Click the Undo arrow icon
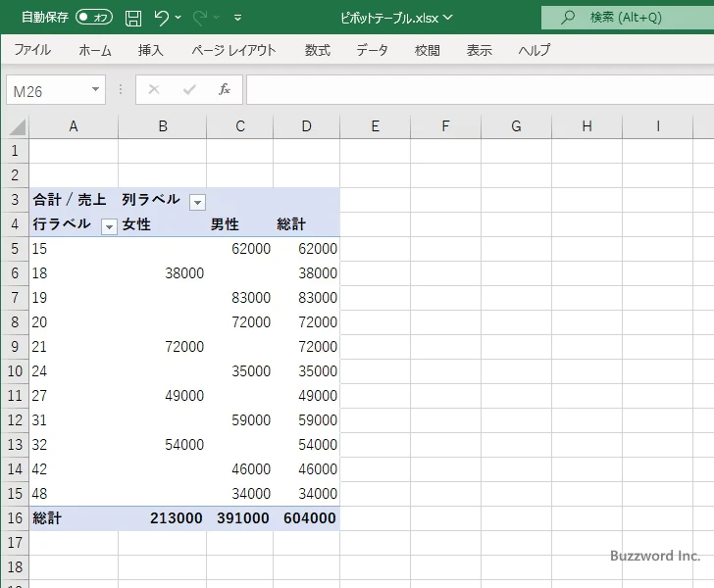 161,18
